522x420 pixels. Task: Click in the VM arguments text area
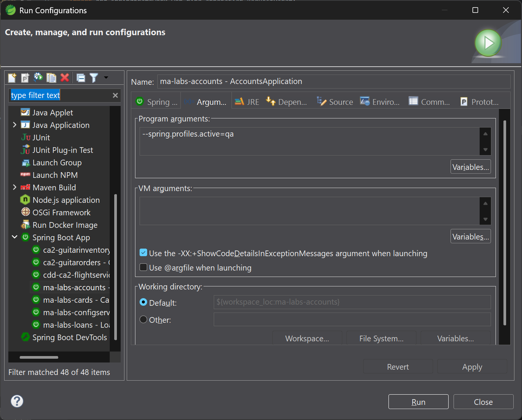[309, 211]
